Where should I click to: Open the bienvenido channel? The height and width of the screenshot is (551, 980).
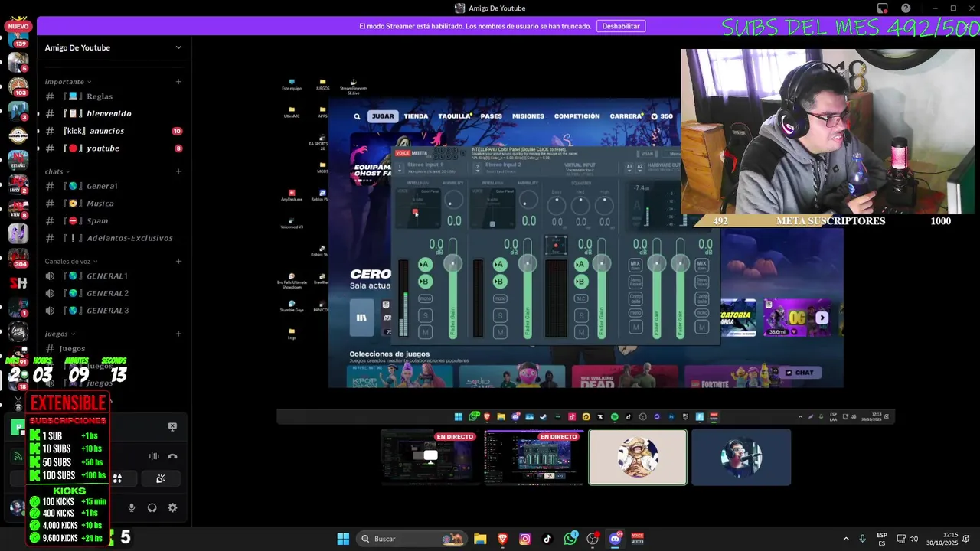[x=113, y=113]
